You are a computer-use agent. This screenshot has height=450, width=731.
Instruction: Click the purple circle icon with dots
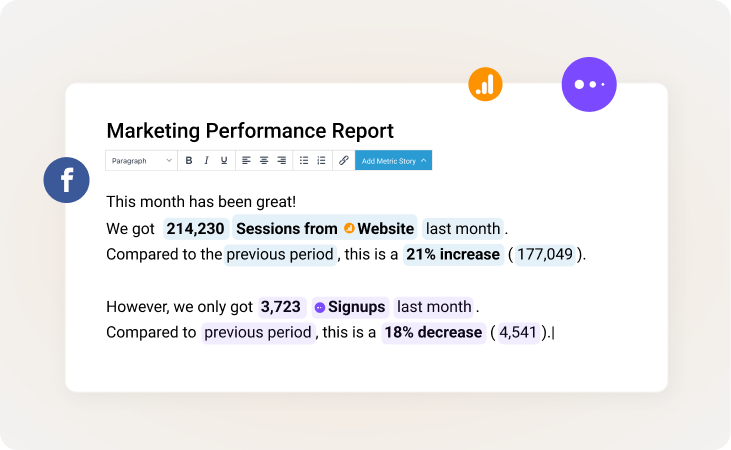(589, 84)
